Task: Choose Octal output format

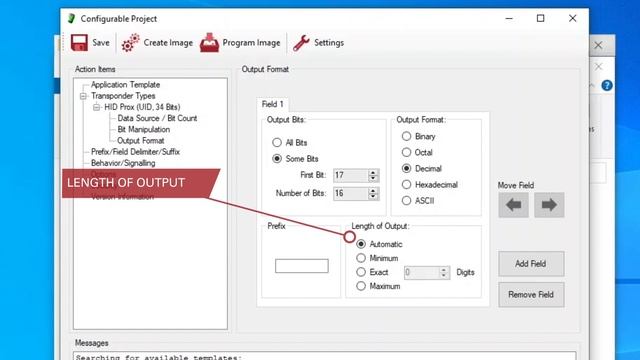Action: coord(406,152)
